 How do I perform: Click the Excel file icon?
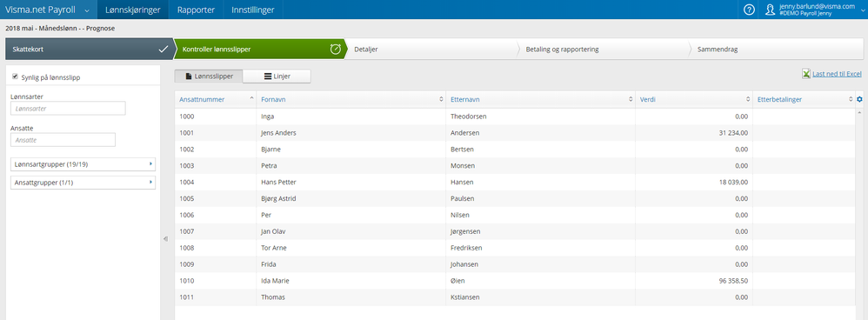click(806, 74)
